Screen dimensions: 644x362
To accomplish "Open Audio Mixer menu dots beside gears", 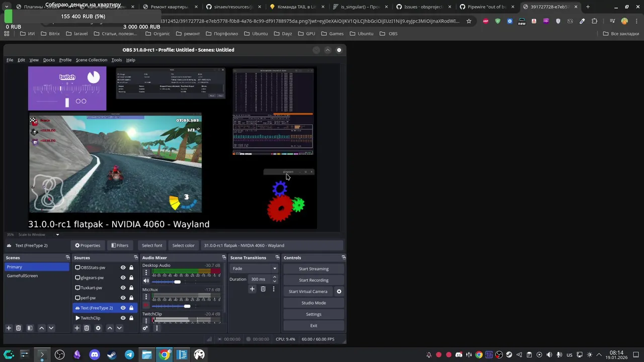I will pyautogui.click(x=156, y=328).
